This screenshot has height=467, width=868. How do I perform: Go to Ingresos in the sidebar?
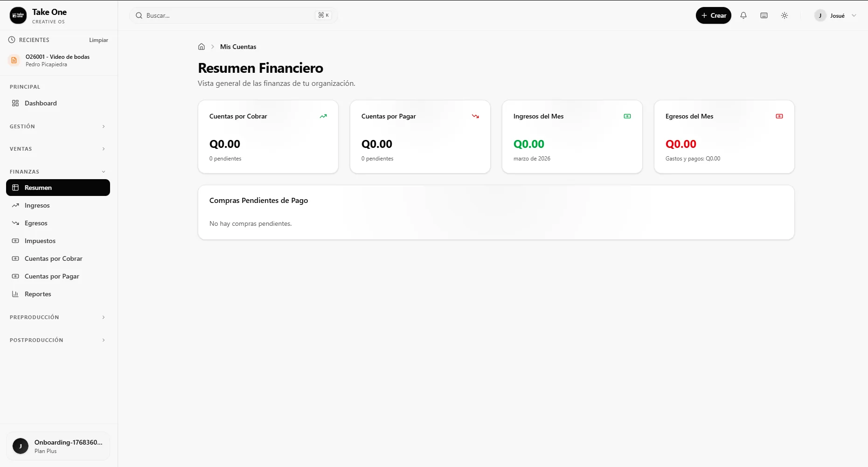coord(37,205)
